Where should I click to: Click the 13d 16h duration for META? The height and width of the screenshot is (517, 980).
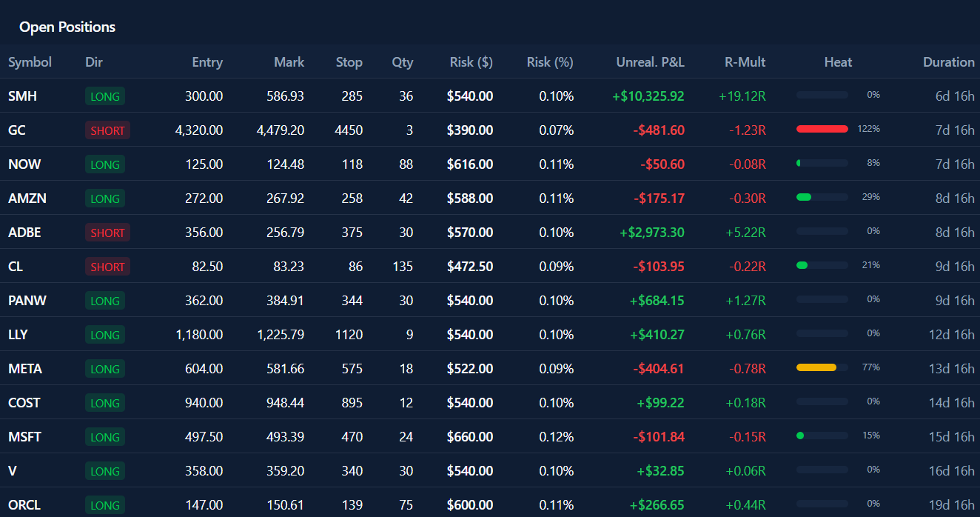(x=952, y=369)
